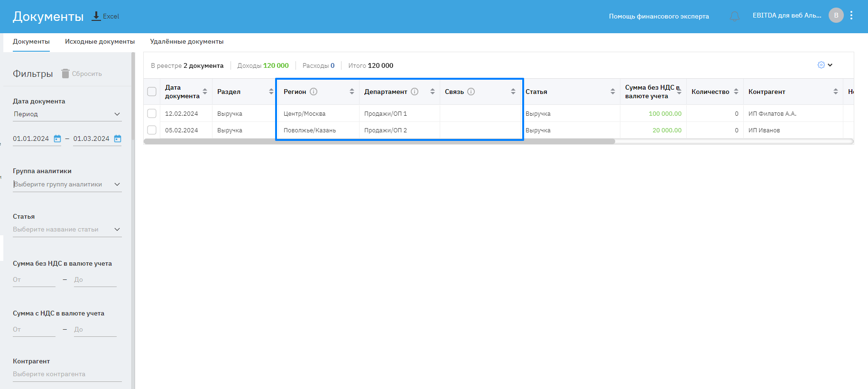Screen dimensions: 868x389
Task: Open the three-dot menu in header
Action: tap(851, 16)
